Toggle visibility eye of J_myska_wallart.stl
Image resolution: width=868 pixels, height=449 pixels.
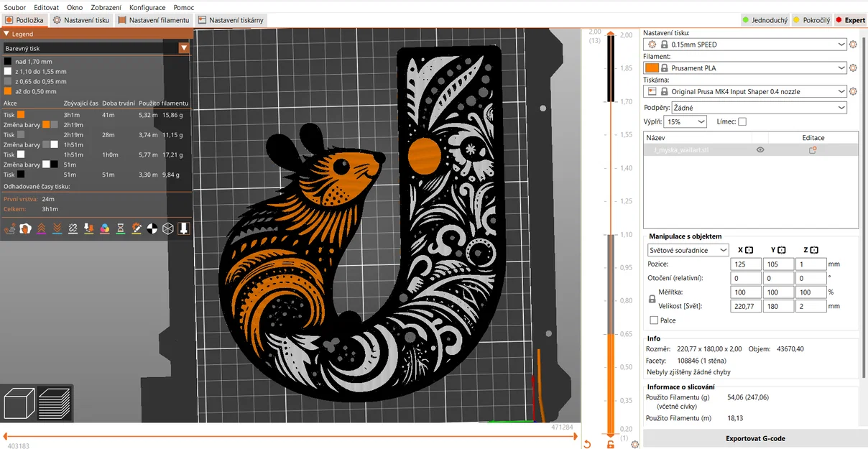coord(760,150)
